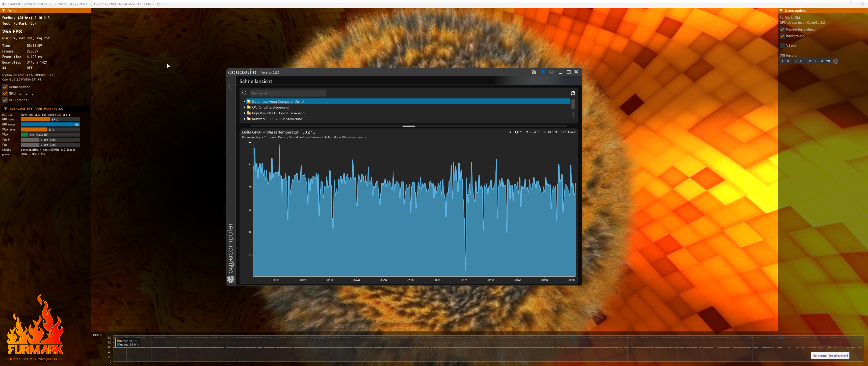Click the blue layers stack icon

tap(543, 72)
